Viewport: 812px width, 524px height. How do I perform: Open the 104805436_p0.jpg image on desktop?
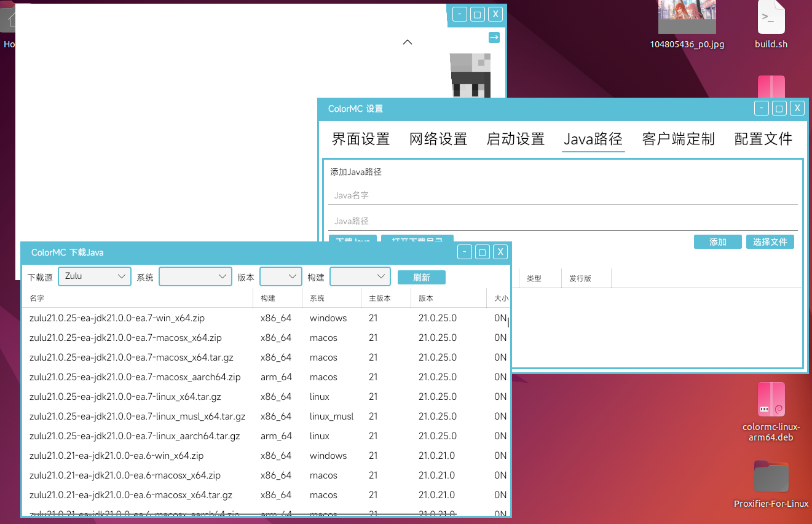[x=687, y=18]
